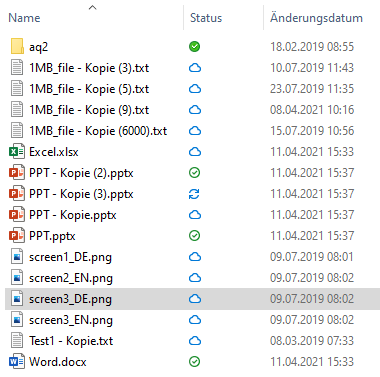Select the PPT.pptx file name
Image resolution: width=380 pixels, height=377 pixels.
52,236
